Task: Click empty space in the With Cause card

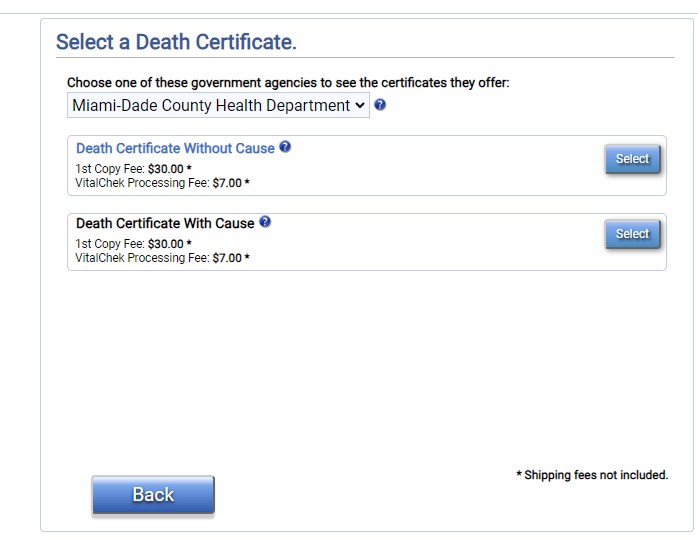Action: point(423,247)
